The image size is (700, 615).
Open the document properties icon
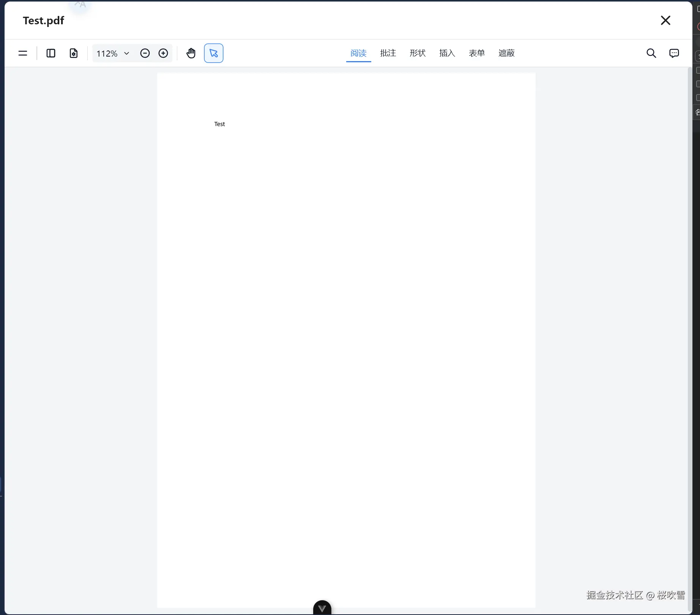73,53
